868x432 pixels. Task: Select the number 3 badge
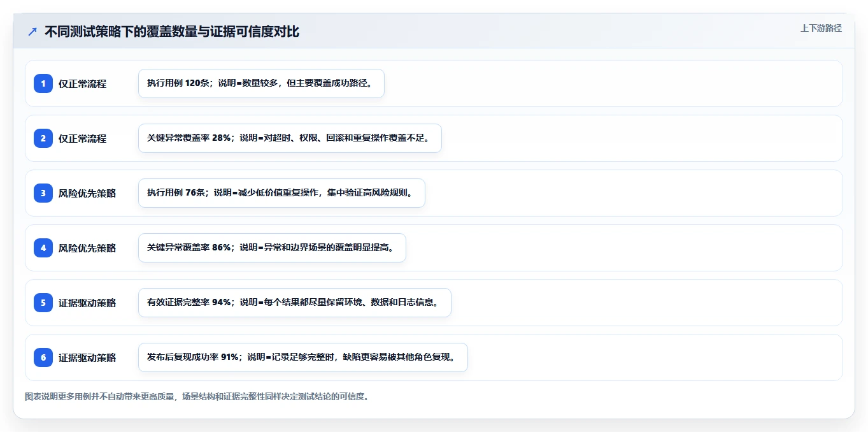(x=43, y=193)
